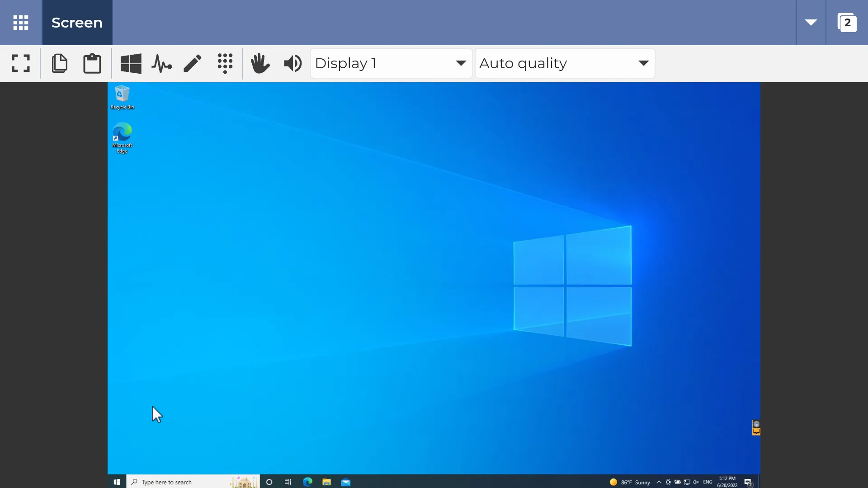Click the network tray icon
Screen dimensions: 868x488
687,482
